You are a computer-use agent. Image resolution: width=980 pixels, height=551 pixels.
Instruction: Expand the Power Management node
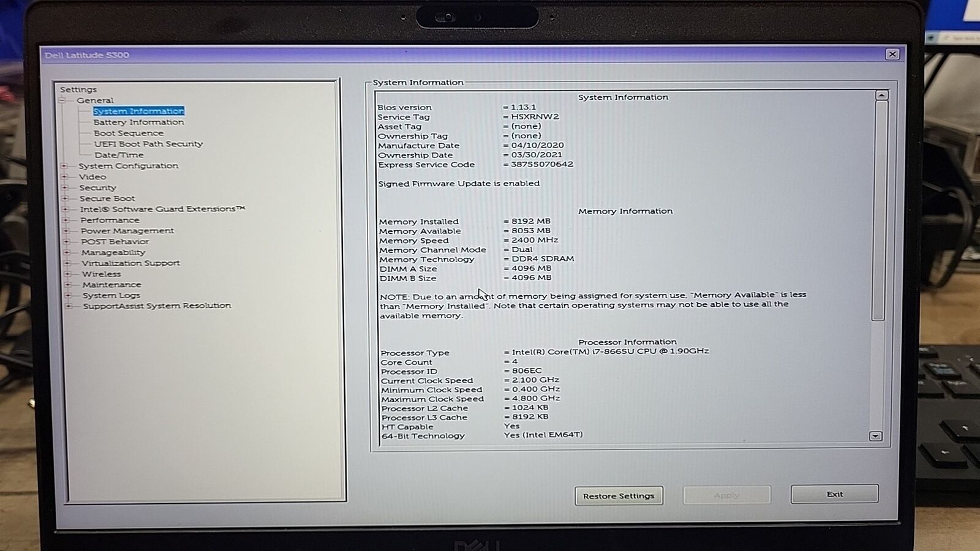[66, 231]
